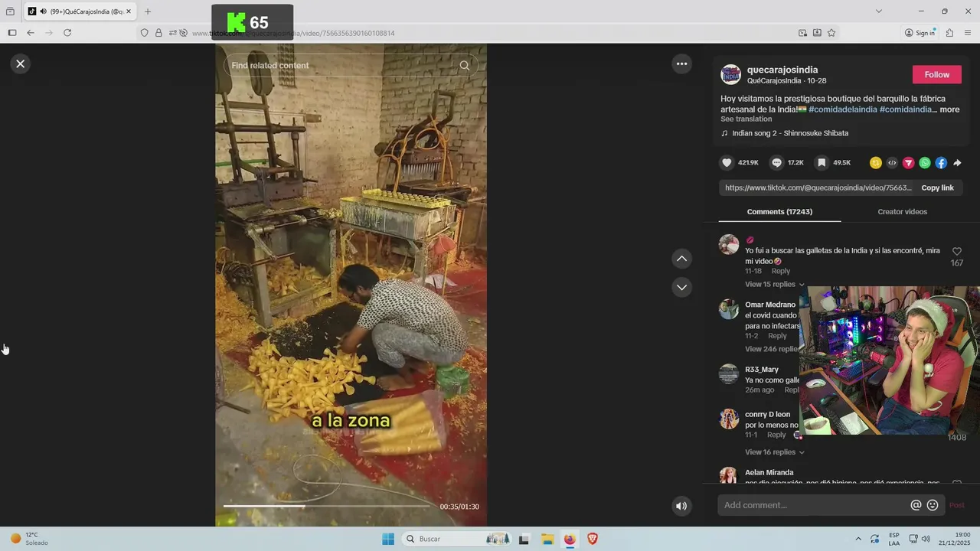Open Omar Medrano's commenter profile
The width and height of the screenshot is (980, 551).
(770, 305)
